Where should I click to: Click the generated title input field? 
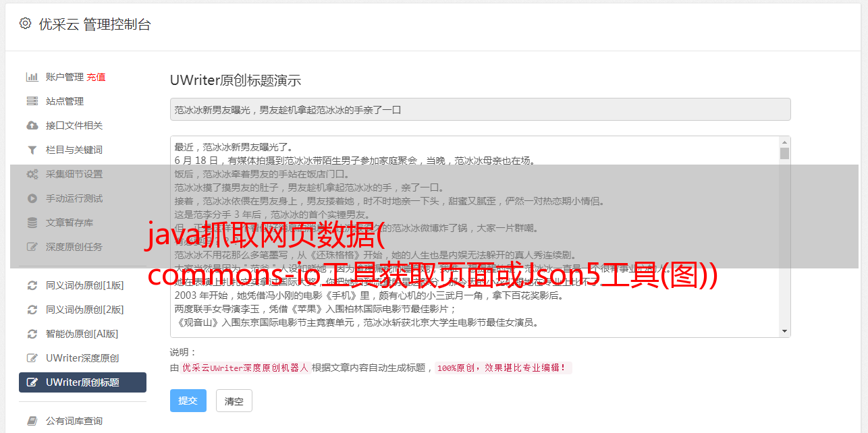(480, 109)
